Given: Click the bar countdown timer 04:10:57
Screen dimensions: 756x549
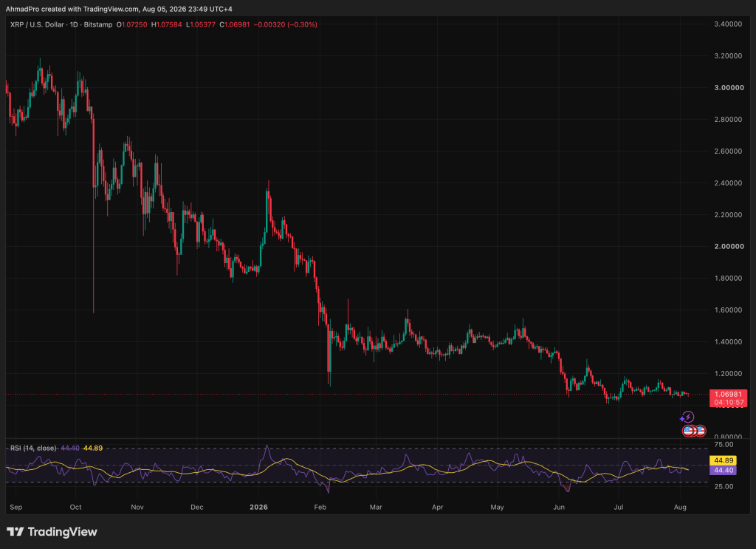Looking at the screenshot, I should coord(728,403).
